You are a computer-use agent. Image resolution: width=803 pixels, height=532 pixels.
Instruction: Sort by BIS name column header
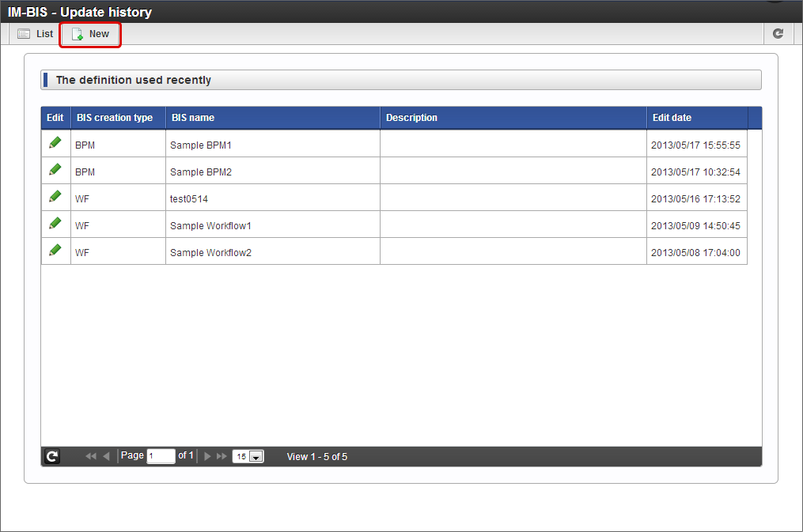(x=272, y=118)
